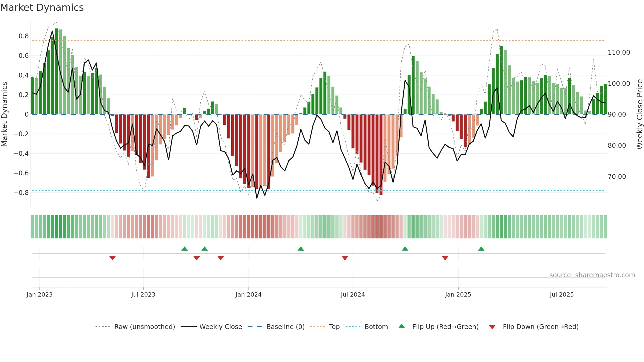Toggle the Weekly Close legend entry
The height and width of the screenshot is (362, 644).
tap(211, 327)
